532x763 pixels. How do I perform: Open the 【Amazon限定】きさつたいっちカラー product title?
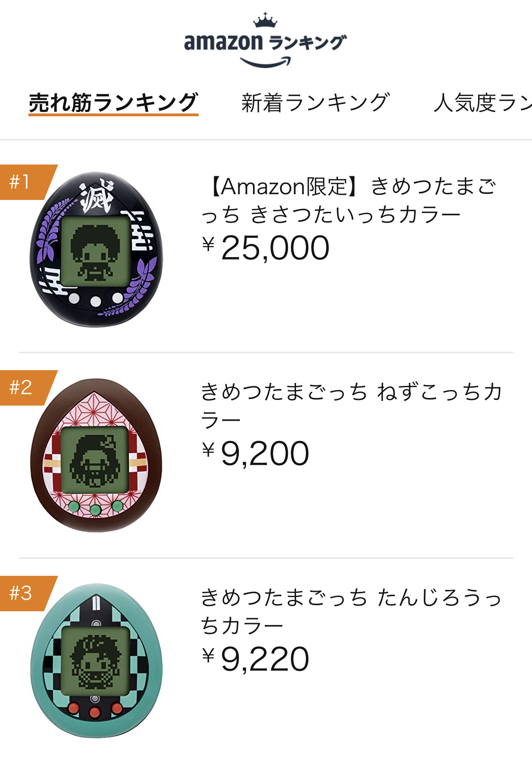point(349,200)
